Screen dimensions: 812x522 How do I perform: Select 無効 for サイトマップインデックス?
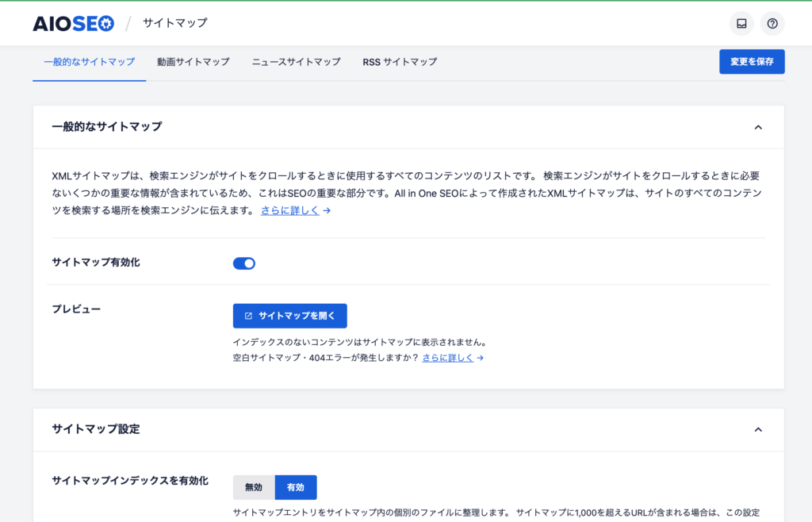click(x=254, y=487)
